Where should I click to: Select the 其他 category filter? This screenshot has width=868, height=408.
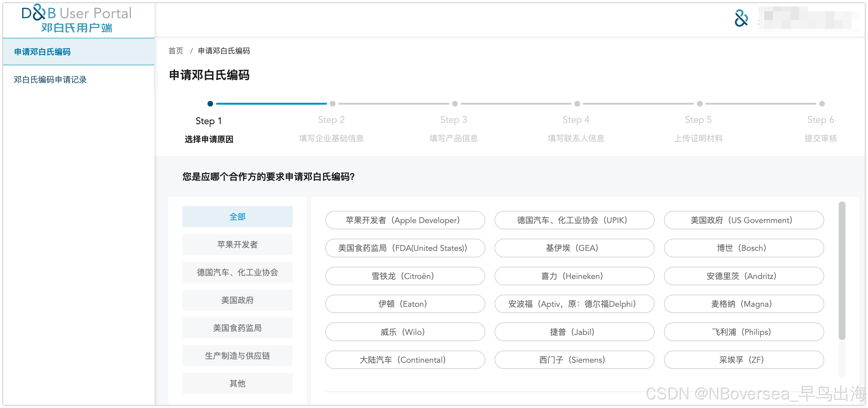pyautogui.click(x=237, y=383)
